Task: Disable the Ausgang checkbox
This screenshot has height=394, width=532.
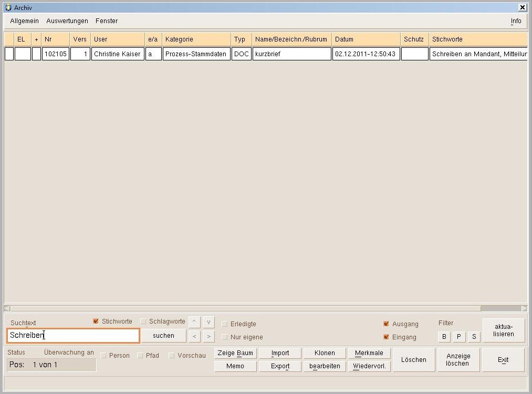Action: coord(386,324)
